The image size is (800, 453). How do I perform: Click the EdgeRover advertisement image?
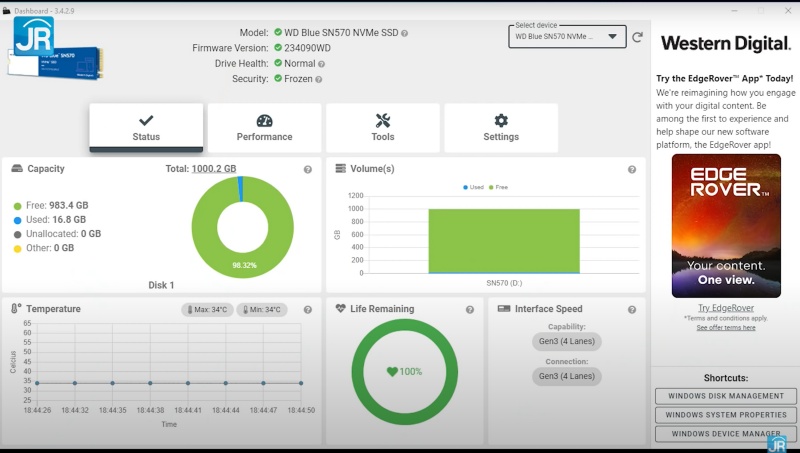726,225
